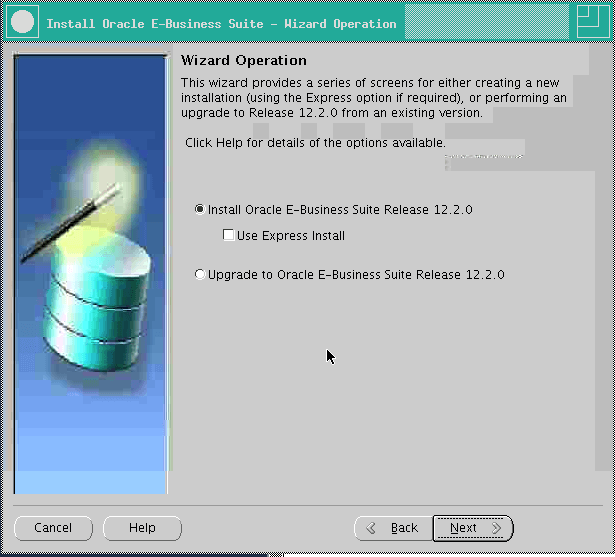615x557 pixels.
Task: Enable the Use Express Install checkbox
Action: coord(228,236)
